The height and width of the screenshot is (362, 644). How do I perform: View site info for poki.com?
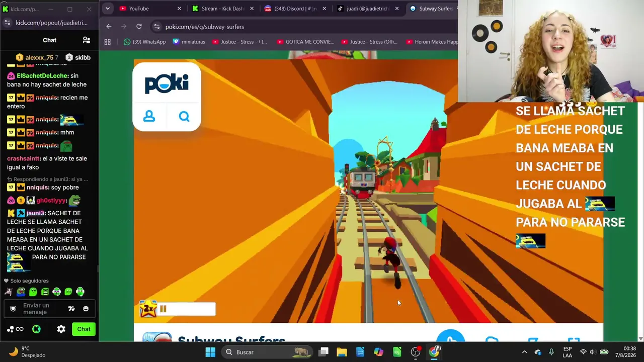pyautogui.click(x=156, y=27)
